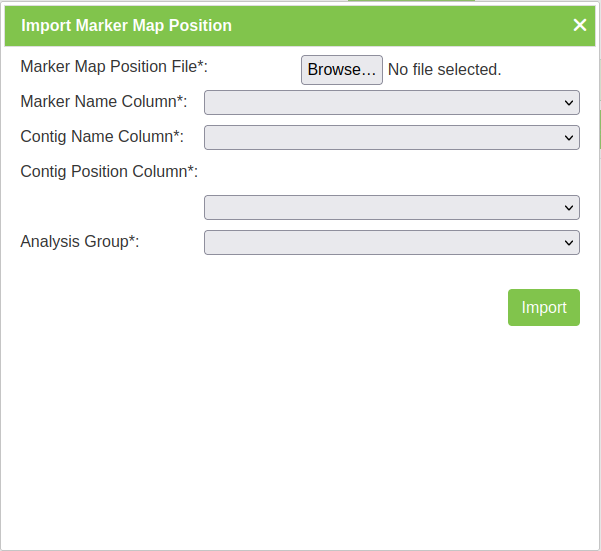The image size is (601, 551).
Task: Click the Contig Name Column label
Action: pyautogui.click(x=102, y=136)
